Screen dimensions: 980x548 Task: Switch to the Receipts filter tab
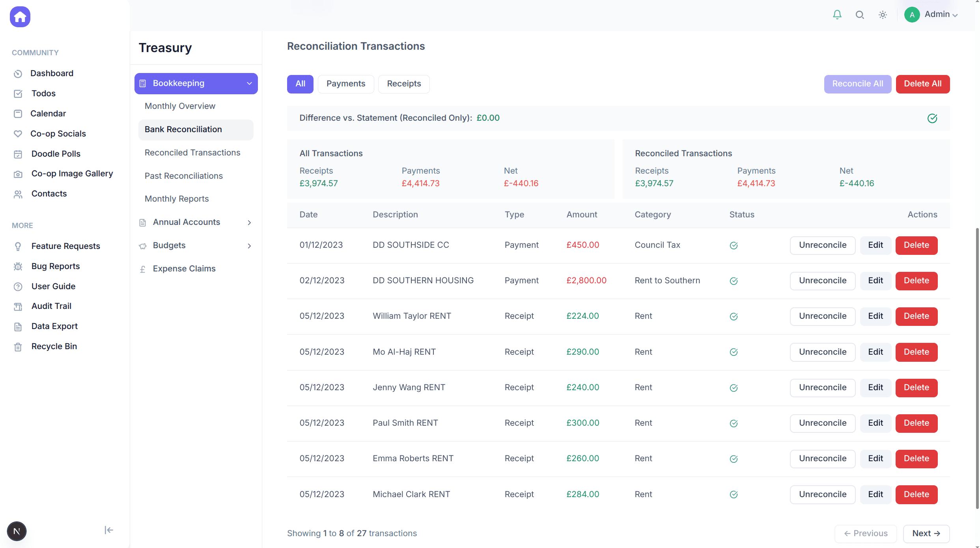click(403, 84)
